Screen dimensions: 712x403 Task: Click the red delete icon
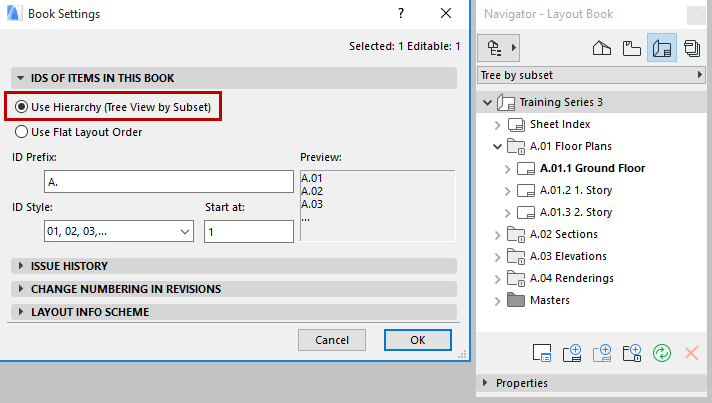pos(691,352)
